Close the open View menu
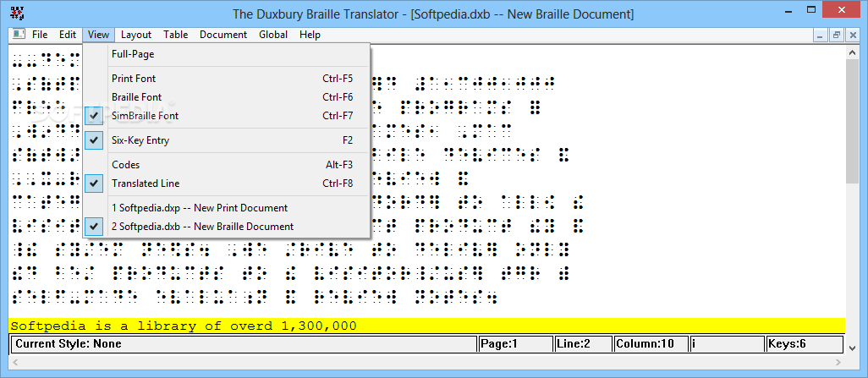This screenshot has height=378, width=868. [x=98, y=35]
